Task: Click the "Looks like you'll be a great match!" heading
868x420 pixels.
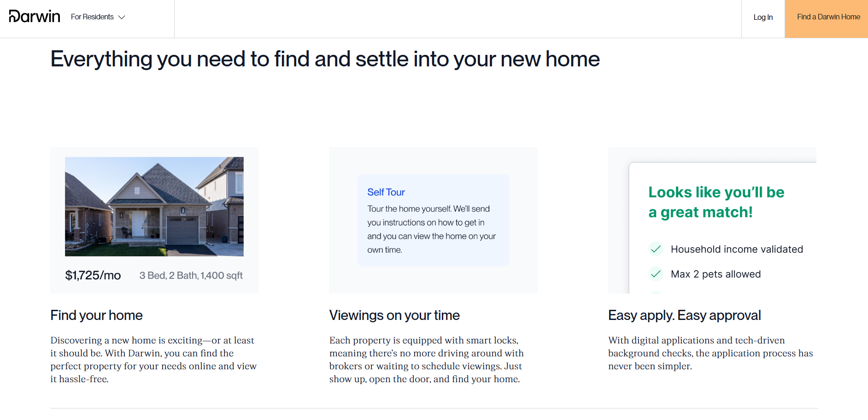Action: pos(716,202)
